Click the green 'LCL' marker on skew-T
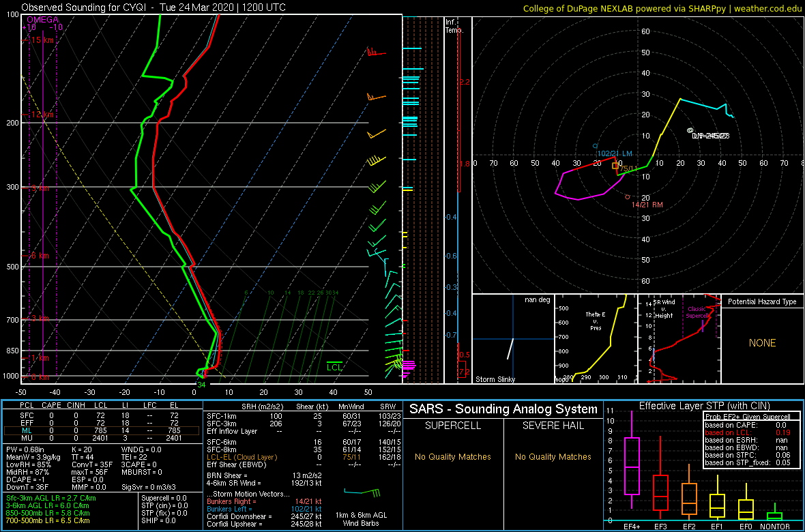 335,367
